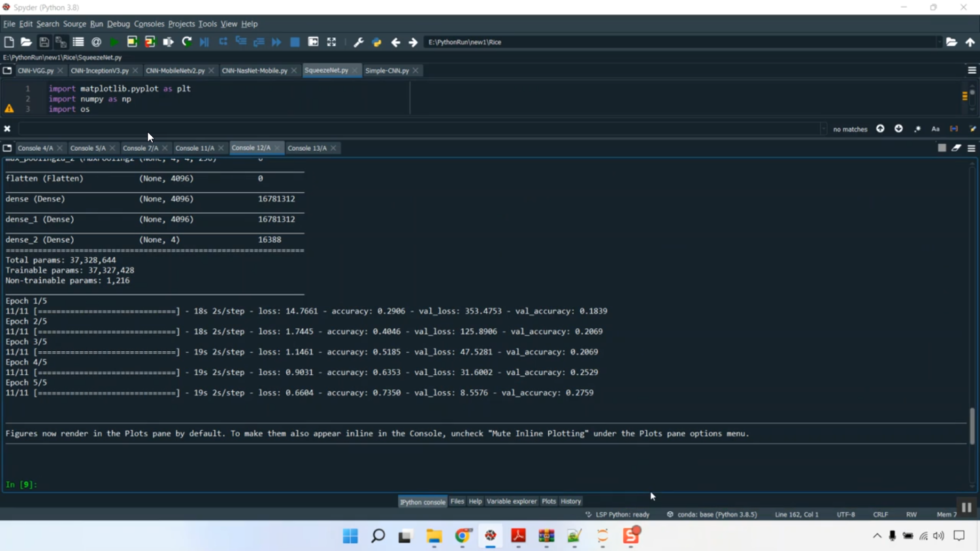
Task: Click the Open file folder icon in toolbar
Action: tap(26, 42)
